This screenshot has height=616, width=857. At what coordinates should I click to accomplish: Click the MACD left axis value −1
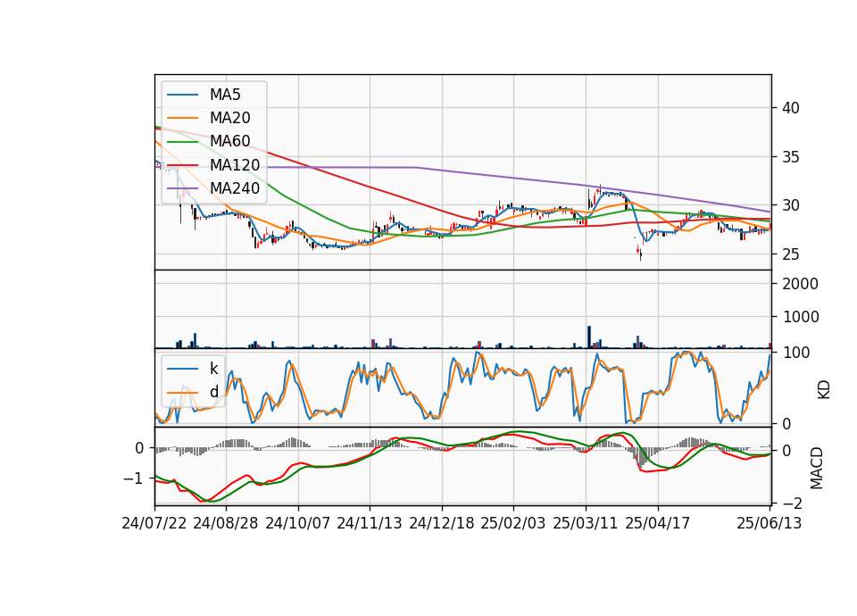(133, 479)
